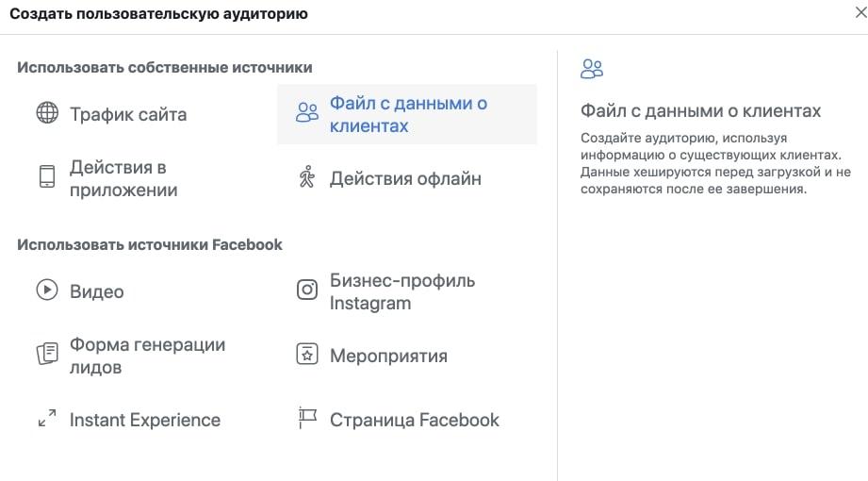Select the phone icon for Действия в приложении
The height and width of the screenshot is (481, 868).
point(47,176)
